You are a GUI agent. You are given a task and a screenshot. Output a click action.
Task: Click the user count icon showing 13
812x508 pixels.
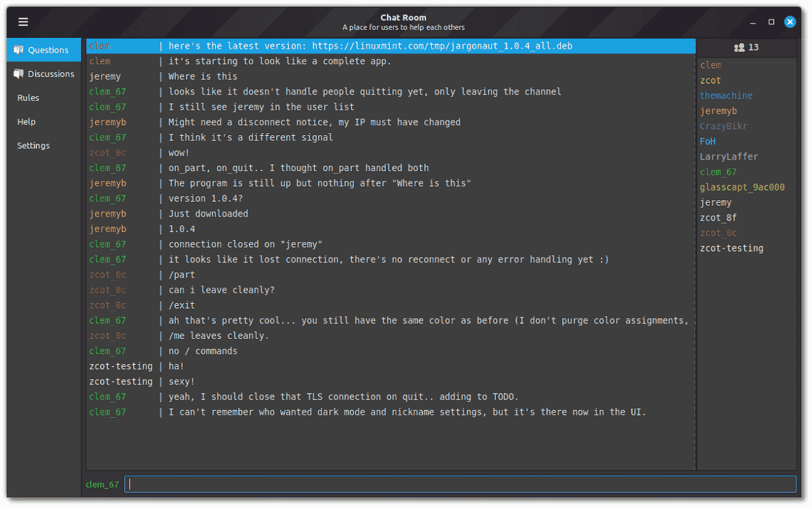pos(739,47)
